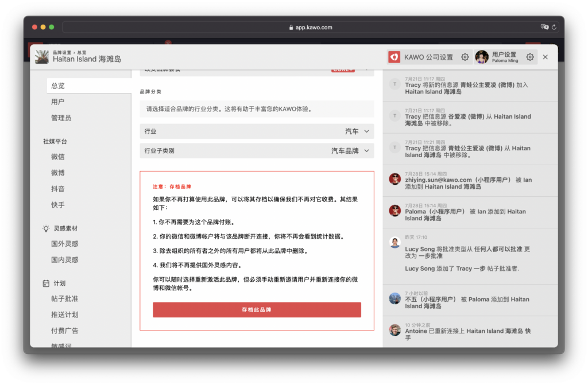Image resolution: width=588 pixels, height=385 pixels.
Task: Click Paloma Ming's profile avatar
Action: point(482,57)
